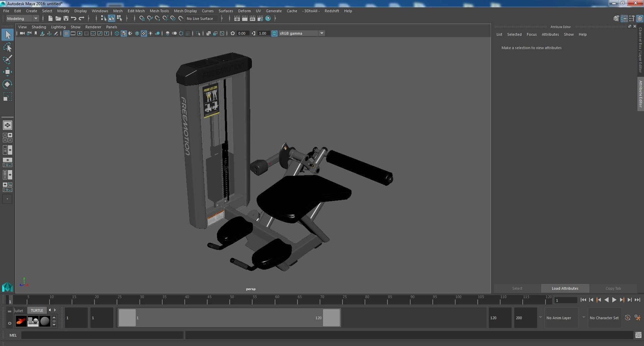Click Load Attributes button
644x346 pixels.
(x=565, y=288)
